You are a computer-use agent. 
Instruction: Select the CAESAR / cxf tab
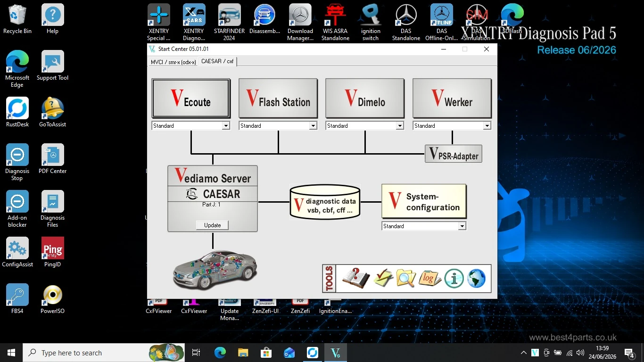[x=217, y=61]
